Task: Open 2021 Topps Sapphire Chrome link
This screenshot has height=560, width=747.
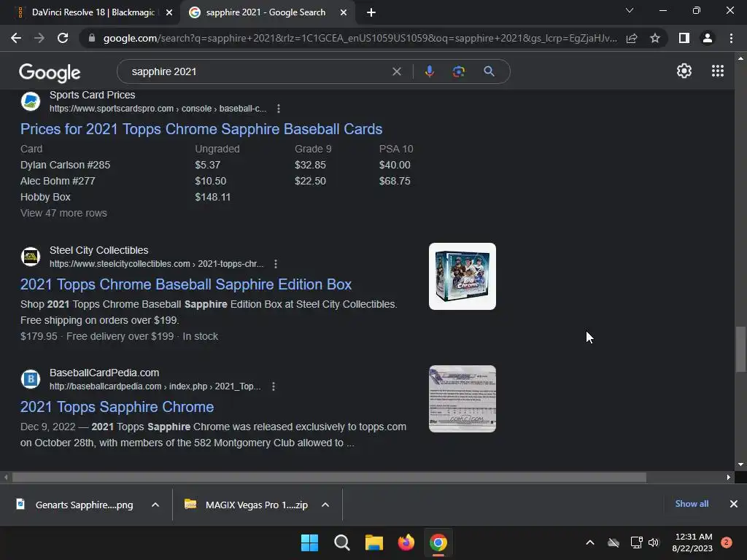Action: click(x=117, y=407)
